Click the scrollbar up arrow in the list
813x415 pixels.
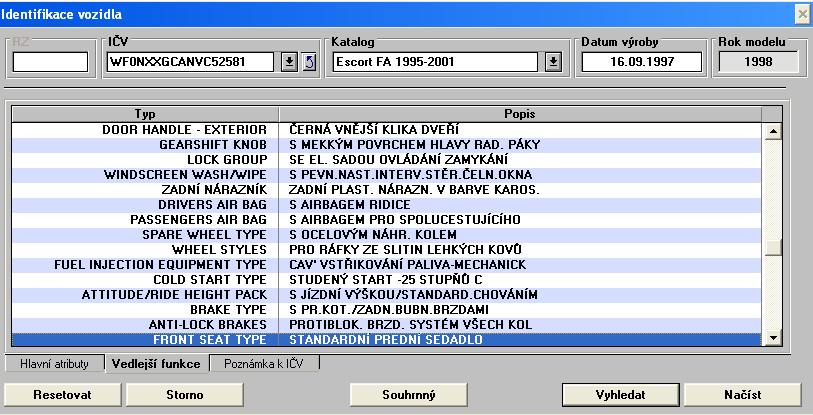pos(771,130)
